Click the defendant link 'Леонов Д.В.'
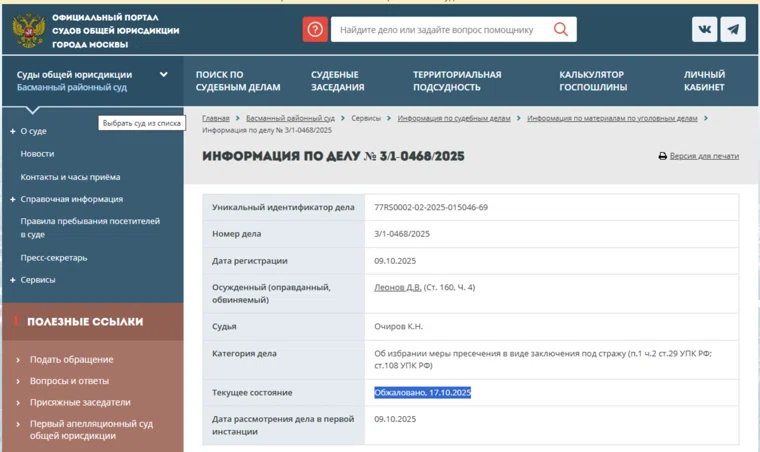760x452 pixels. [398, 288]
